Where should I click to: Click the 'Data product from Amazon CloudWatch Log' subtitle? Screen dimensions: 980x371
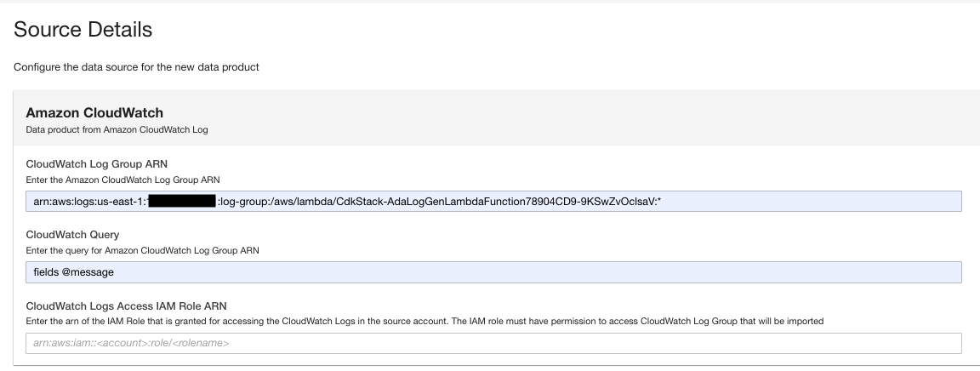tap(117, 129)
